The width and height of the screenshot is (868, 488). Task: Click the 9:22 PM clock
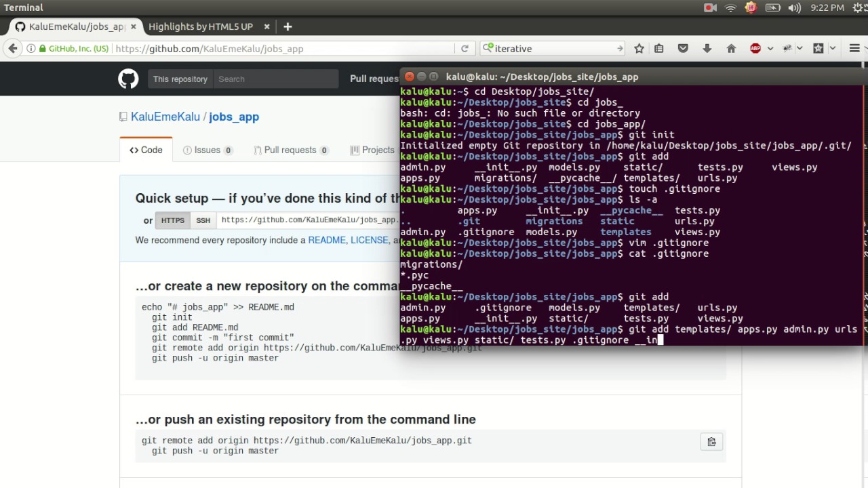[x=827, y=7]
